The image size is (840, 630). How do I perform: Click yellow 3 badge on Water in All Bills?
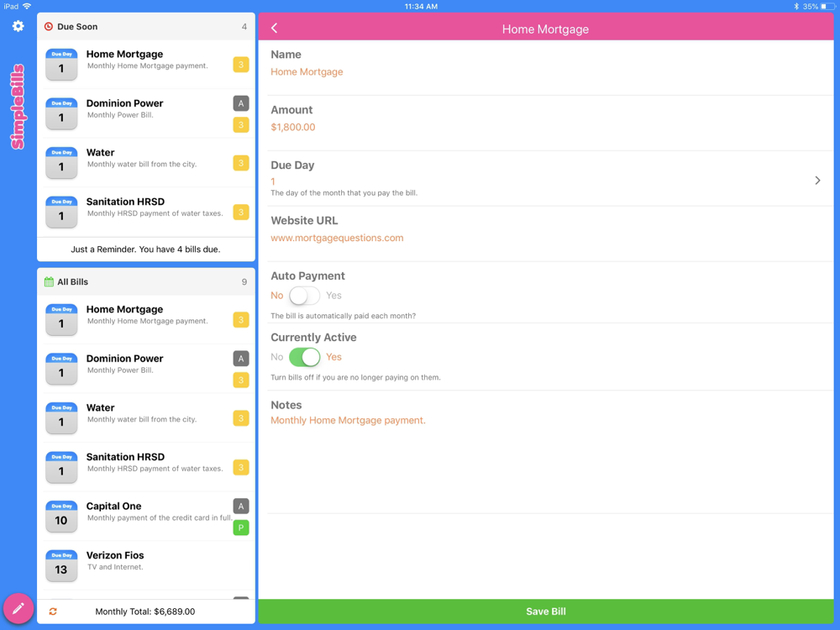pyautogui.click(x=241, y=417)
